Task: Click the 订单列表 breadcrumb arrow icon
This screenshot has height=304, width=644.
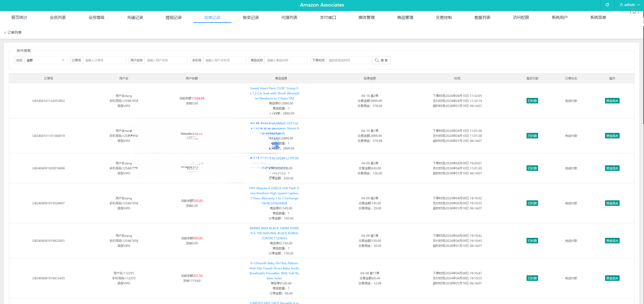Action: click(x=5, y=33)
